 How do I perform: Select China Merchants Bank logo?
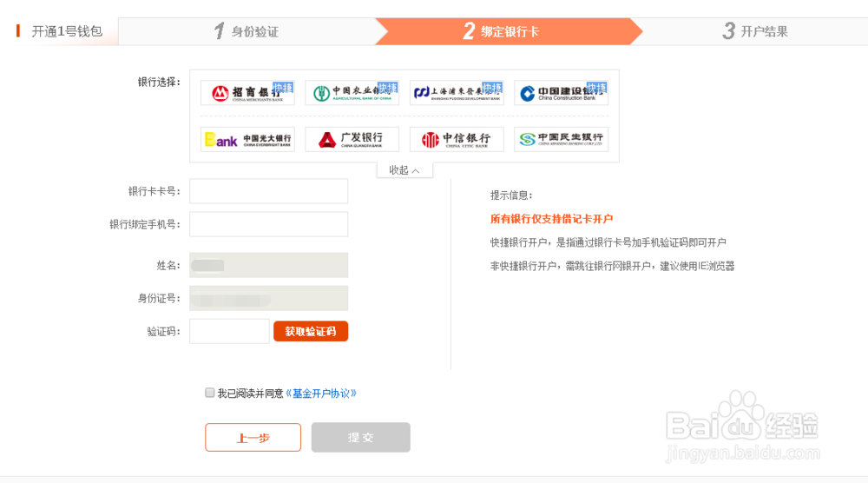coord(247,92)
